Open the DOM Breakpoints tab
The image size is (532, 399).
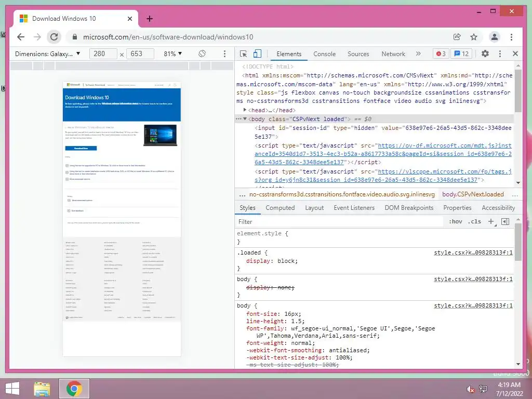[409, 208]
